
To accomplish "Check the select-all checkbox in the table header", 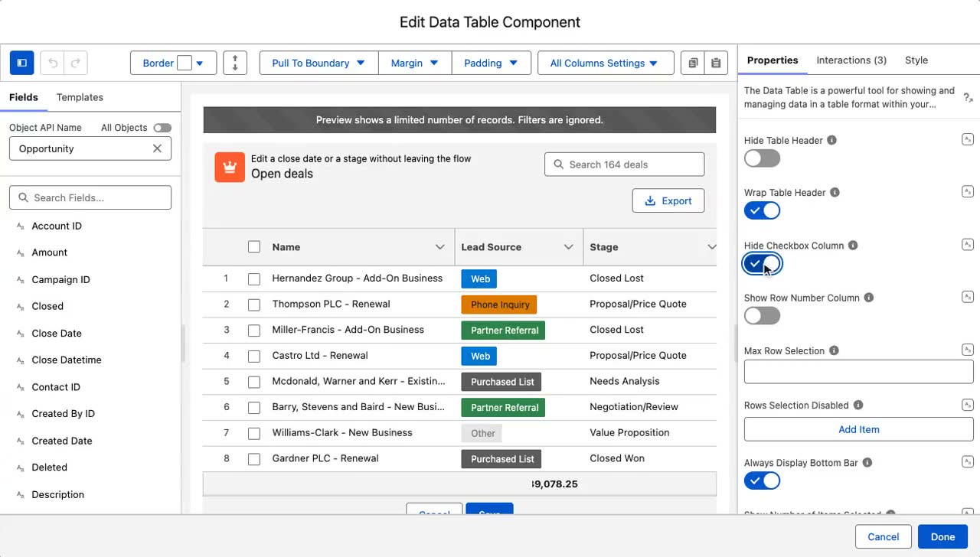I will coord(254,247).
